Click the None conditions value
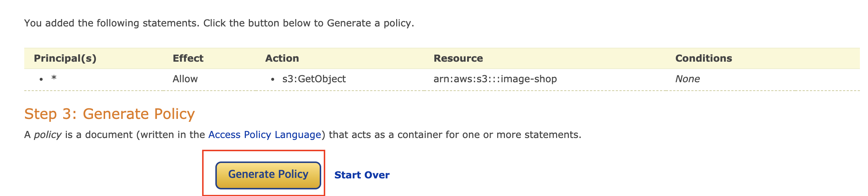This screenshot has width=868, height=196. point(687,79)
